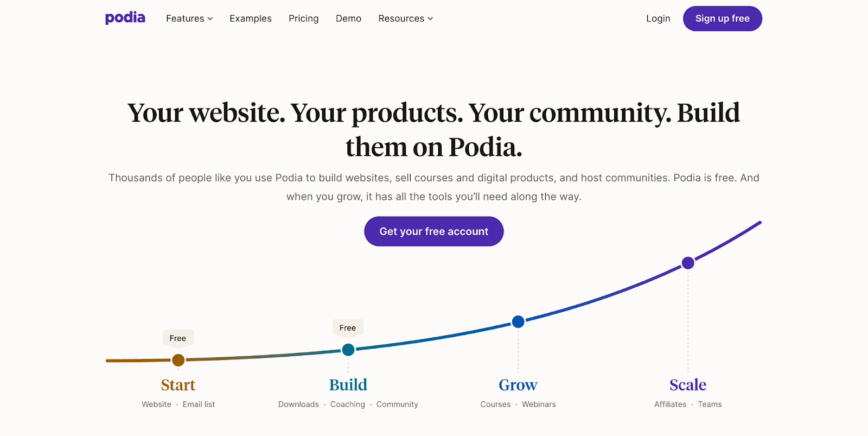The image size is (868, 436).
Task: Click the Podia logo
Action: coord(125,18)
